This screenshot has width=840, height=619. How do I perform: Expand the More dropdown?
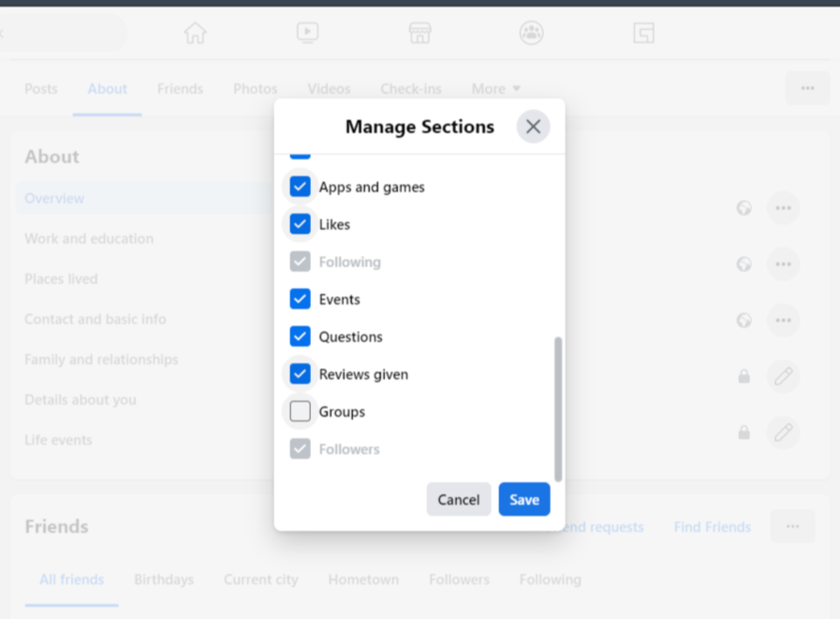pyautogui.click(x=496, y=89)
